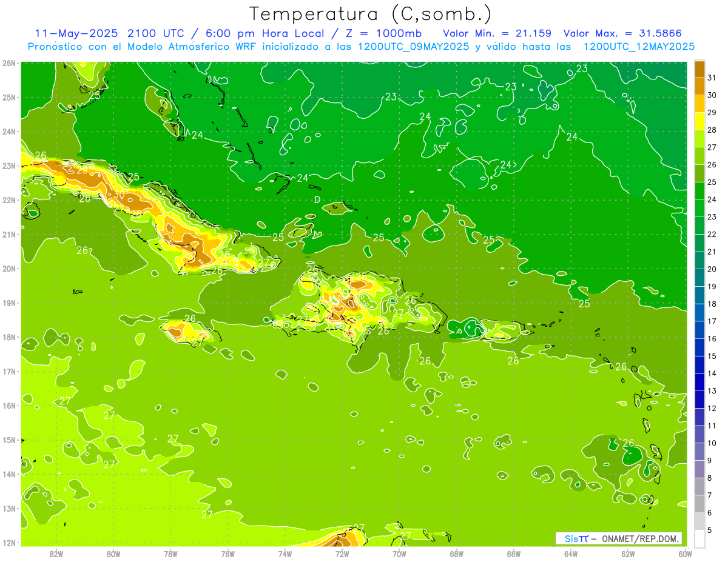Screen dimensions: 728x562
Task: Pick the blue legend swatch between 16 and 17
Action: [x=699, y=330]
